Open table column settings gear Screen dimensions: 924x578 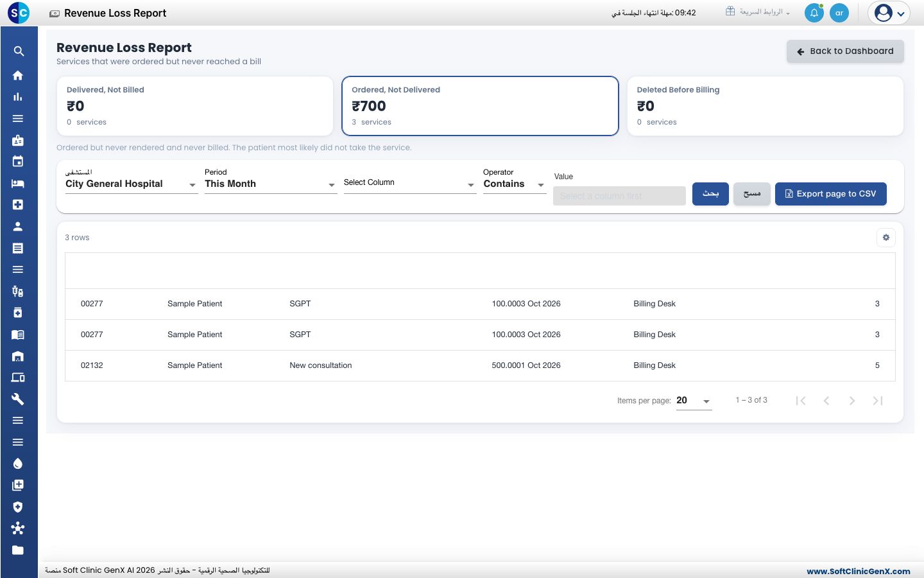[886, 238]
